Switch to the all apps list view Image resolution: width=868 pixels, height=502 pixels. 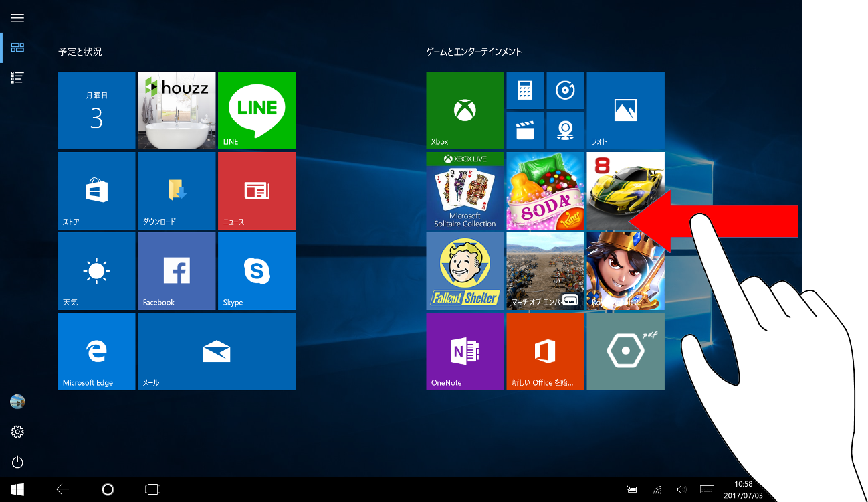click(17, 78)
